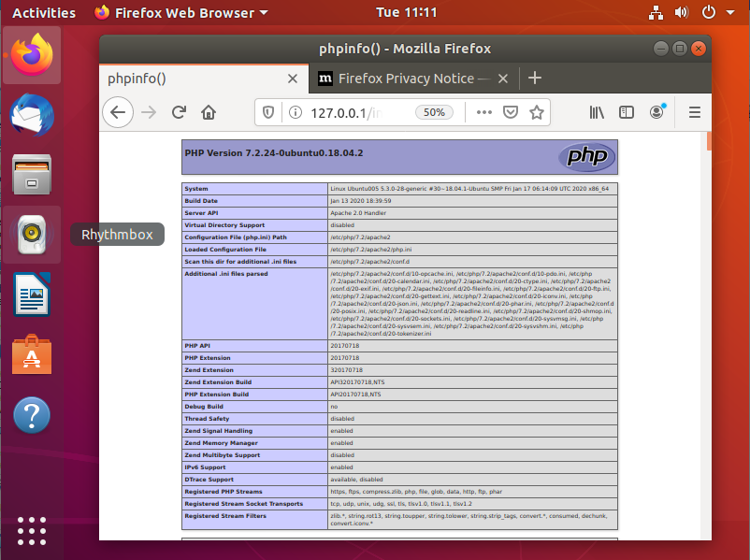Open the power indicator in the top bar
Viewport: 750px width, 560px height.
(x=709, y=12)
